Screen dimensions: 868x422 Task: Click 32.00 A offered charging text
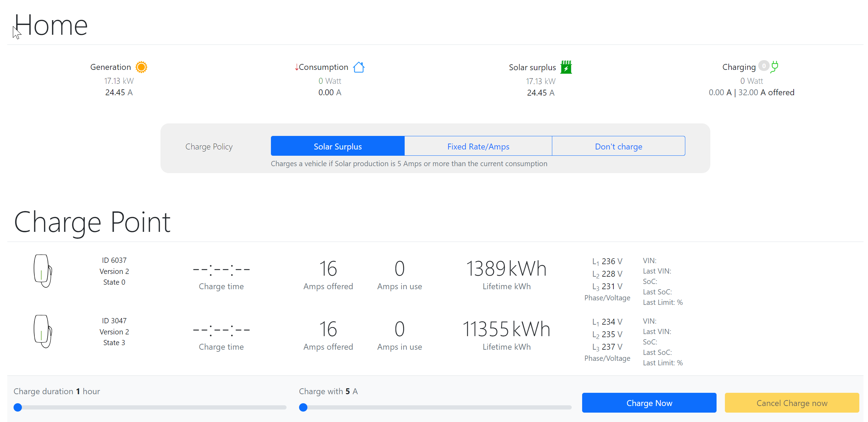pyautogui.click(x=766, y=92)
